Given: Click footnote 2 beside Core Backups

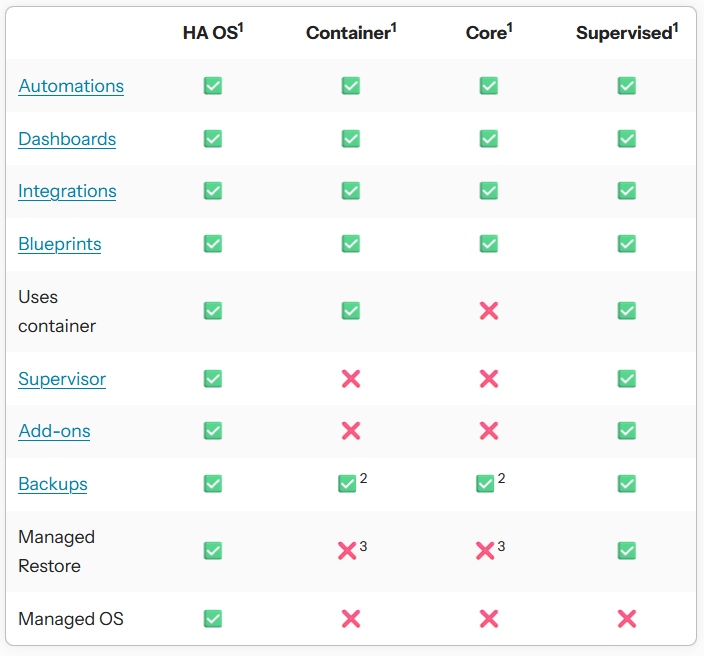Looking at the screenshot, I should point(502,478).
